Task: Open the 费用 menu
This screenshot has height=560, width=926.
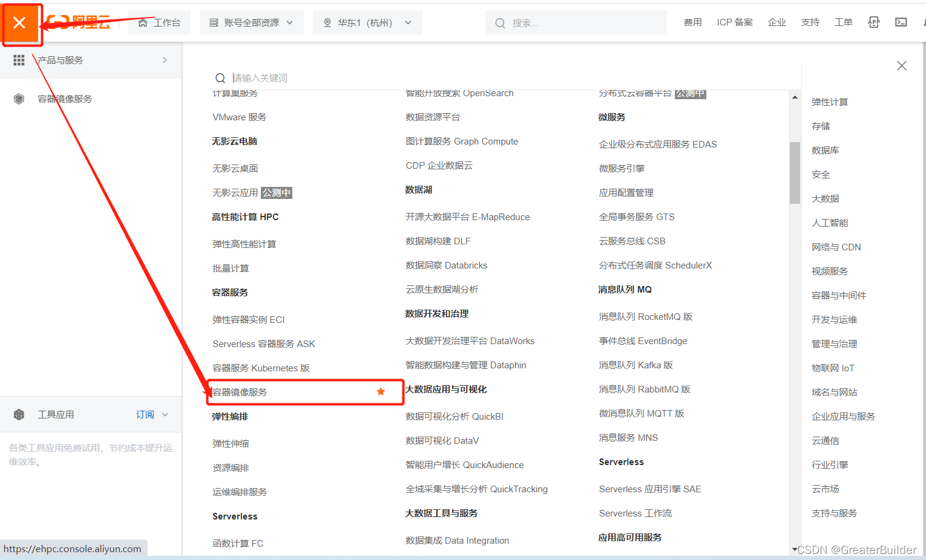Action: (x=693, y=22)
